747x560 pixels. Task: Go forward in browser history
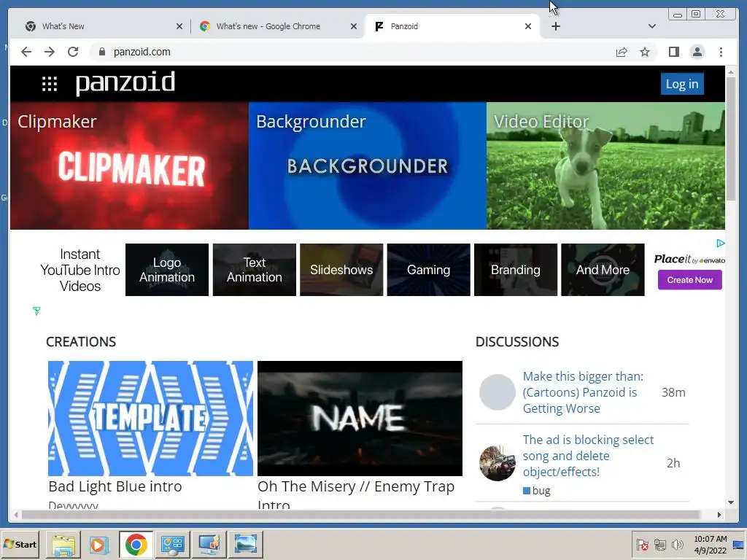pos(50,52)
